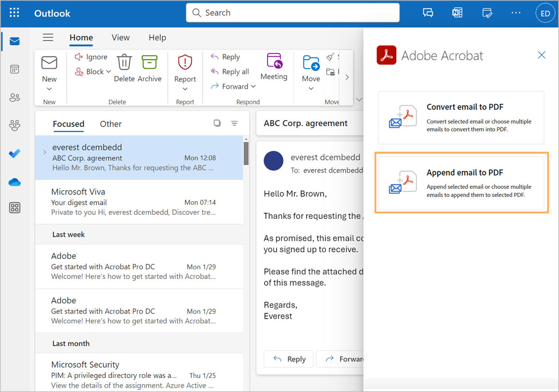Open OneNote from the top bar
The image size is (559, 392).
pos(457,13)
